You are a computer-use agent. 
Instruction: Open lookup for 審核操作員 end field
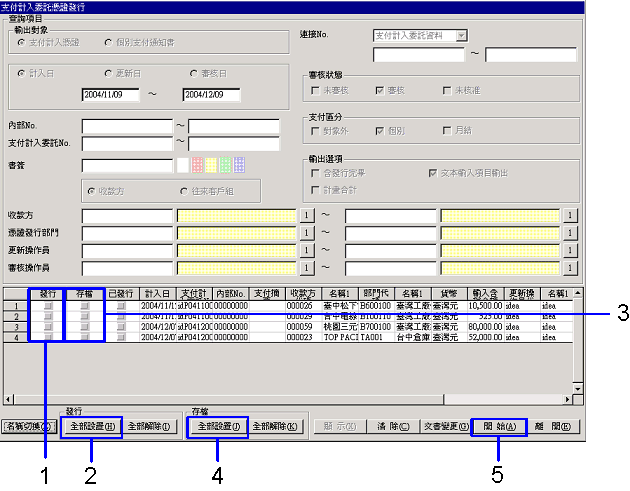(569, 267)
